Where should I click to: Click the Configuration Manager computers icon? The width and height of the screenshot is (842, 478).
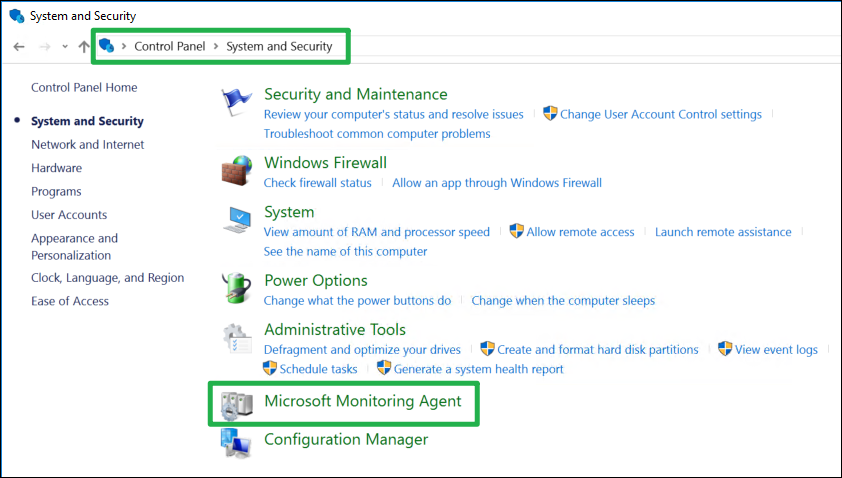[235, 444]
